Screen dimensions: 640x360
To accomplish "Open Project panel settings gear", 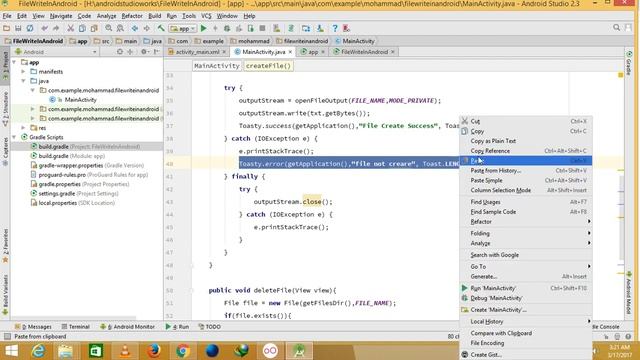I will 144,52.
